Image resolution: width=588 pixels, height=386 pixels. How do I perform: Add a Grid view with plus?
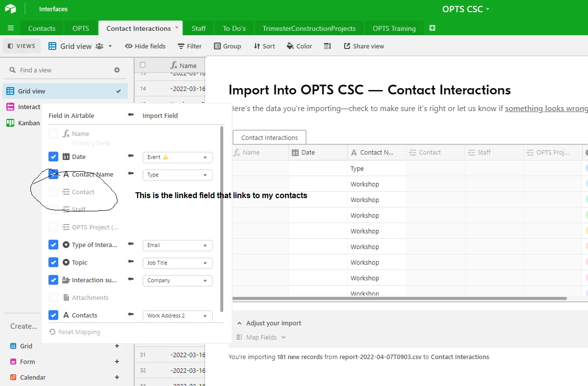pos(117,346)
